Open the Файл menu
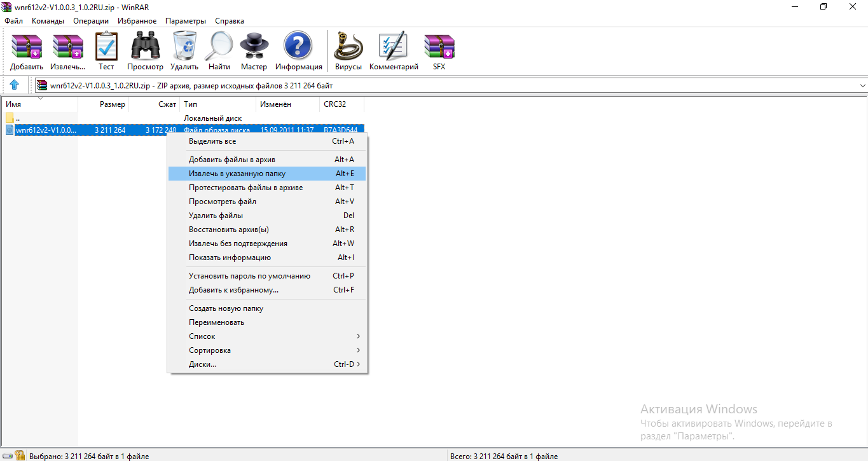The width and height of the screenshot is (868, 461). 13,21
